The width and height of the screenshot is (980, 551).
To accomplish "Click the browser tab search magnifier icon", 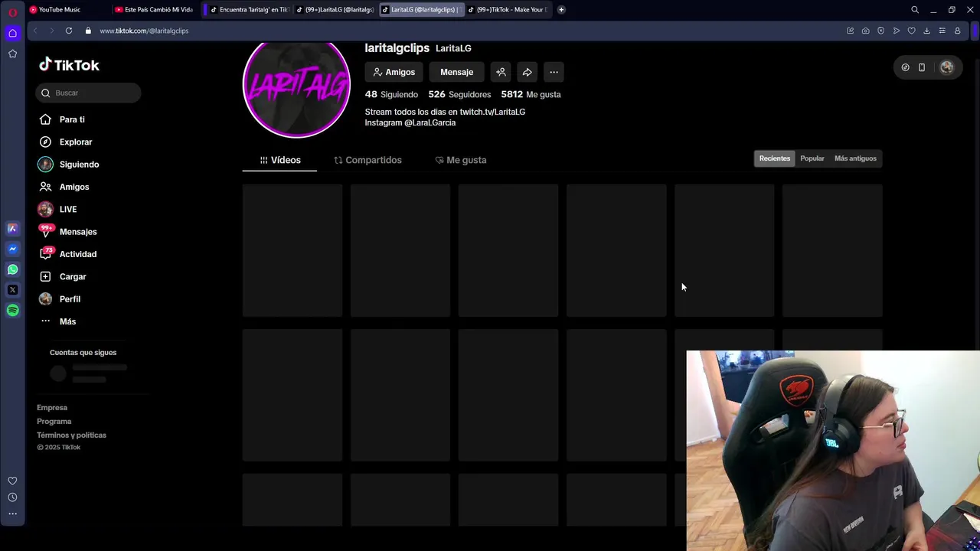I will [915, 9].
